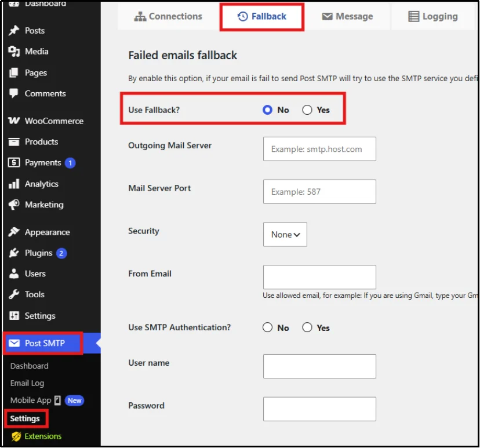
Task: Click the Fallback clock icon
Action: 243,16
